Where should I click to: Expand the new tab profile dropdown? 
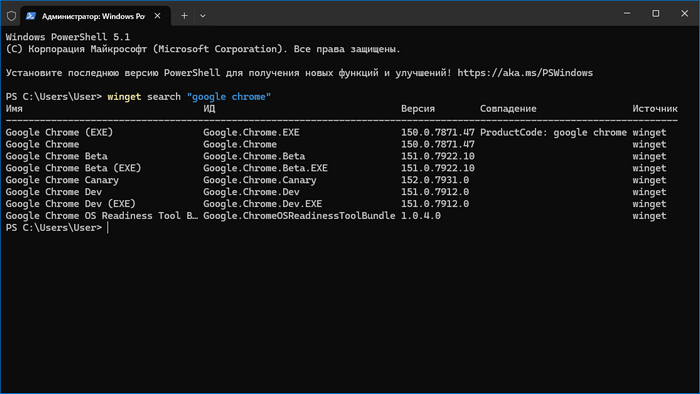coord(203,16)
